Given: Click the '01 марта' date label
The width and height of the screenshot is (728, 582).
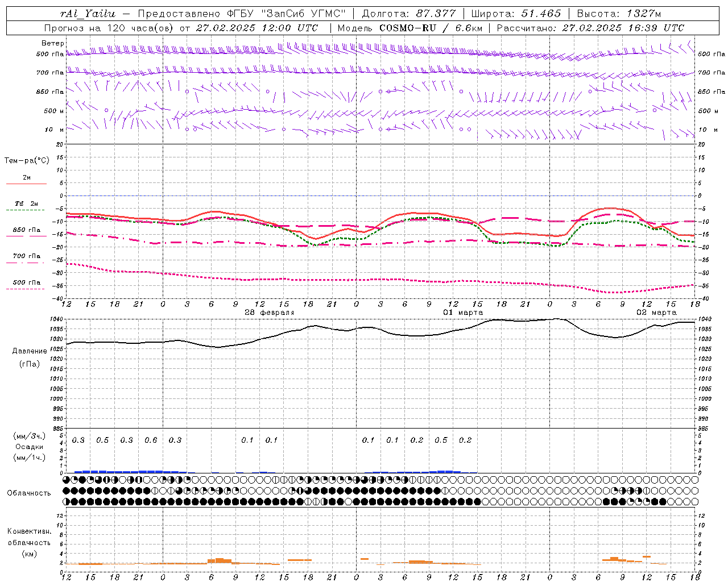Looking at the screenshot, I should point(463,313).
